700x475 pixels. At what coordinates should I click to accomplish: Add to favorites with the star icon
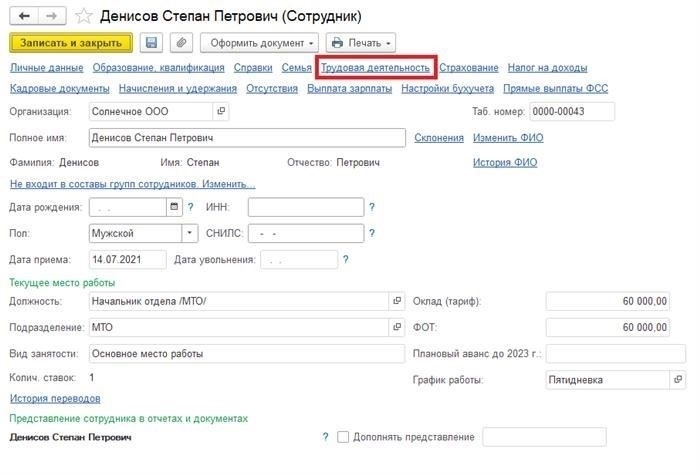point(83,17)
